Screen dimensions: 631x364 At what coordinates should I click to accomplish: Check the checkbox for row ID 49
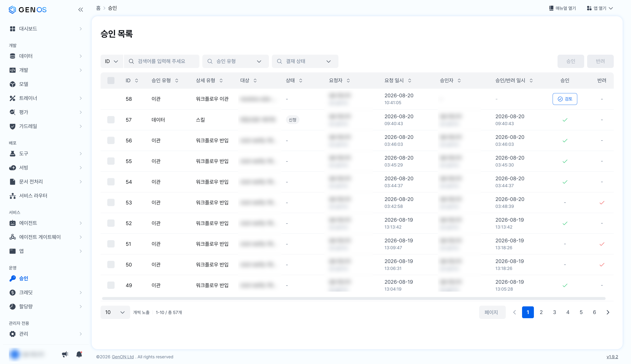(111, 285)
